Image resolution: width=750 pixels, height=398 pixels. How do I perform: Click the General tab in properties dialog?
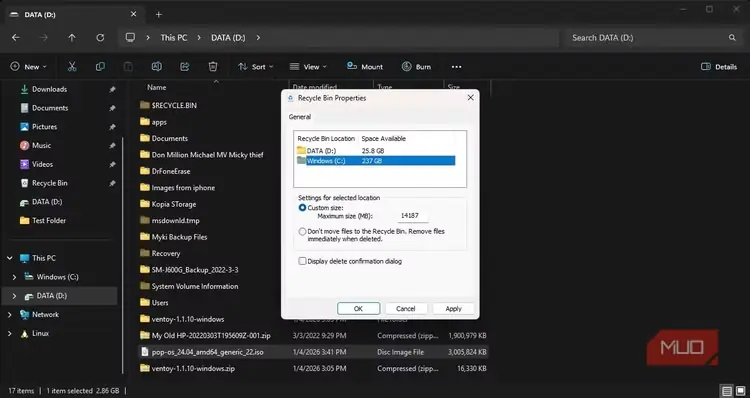point(300,117)
